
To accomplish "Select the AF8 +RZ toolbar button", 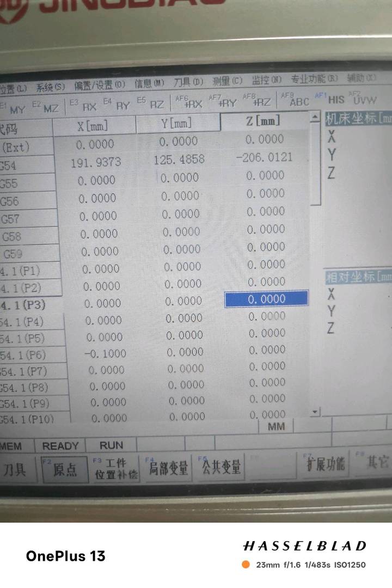I will coord(257,101).
